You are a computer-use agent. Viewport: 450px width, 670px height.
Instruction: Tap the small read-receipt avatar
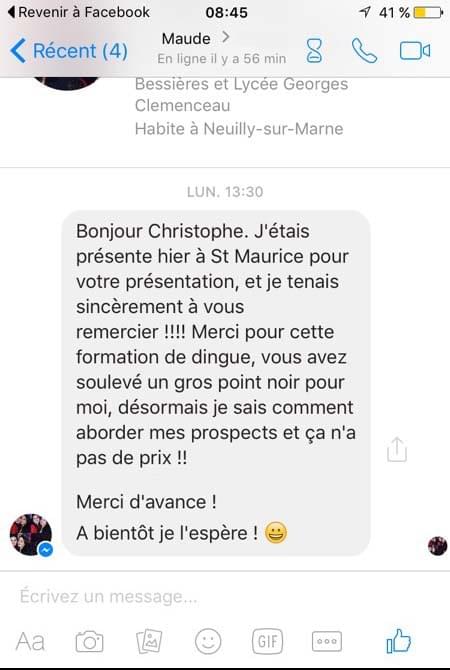point(438,546)
